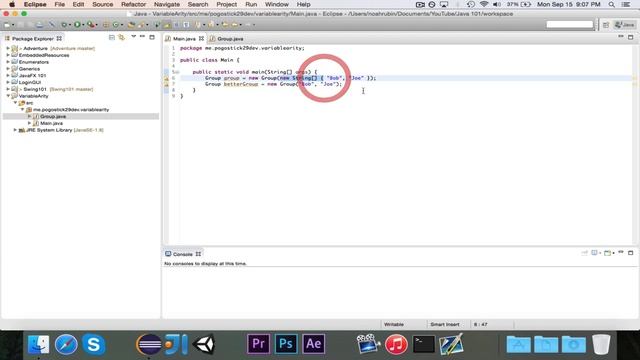Select Main.java in Package Explorer
640x360 pixels.
[x=51, y=123]
